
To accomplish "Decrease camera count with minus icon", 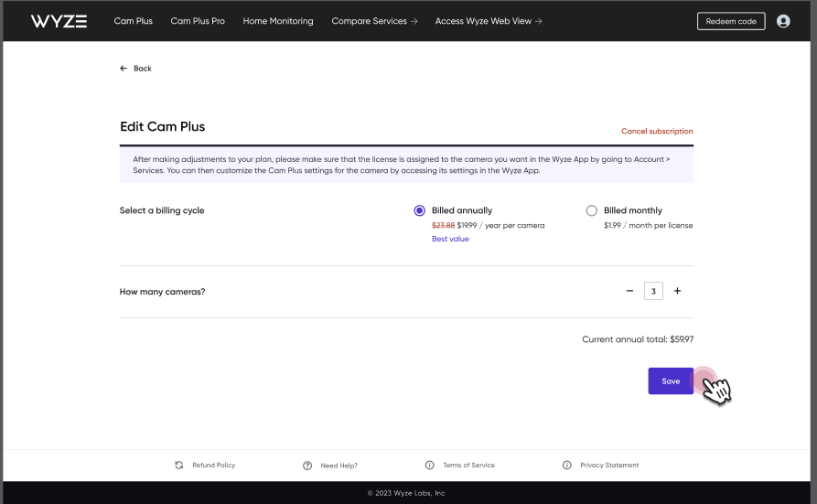I will point(629,291).
